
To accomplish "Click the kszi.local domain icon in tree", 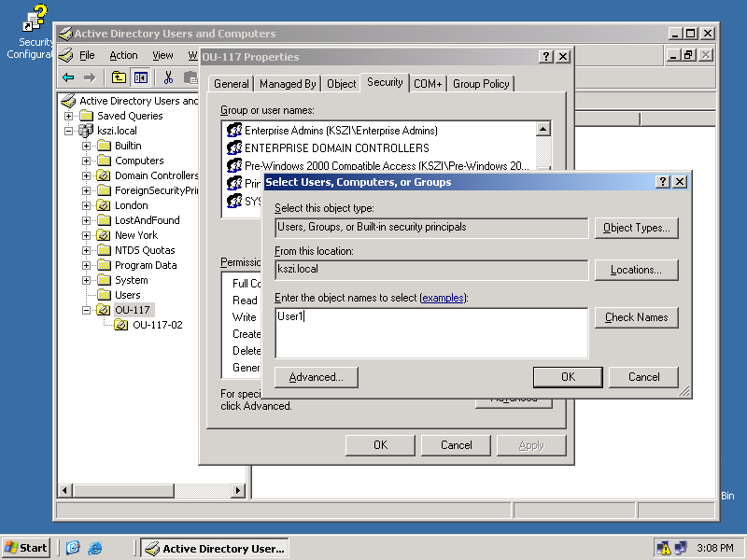I will click(x=86, y=131).
